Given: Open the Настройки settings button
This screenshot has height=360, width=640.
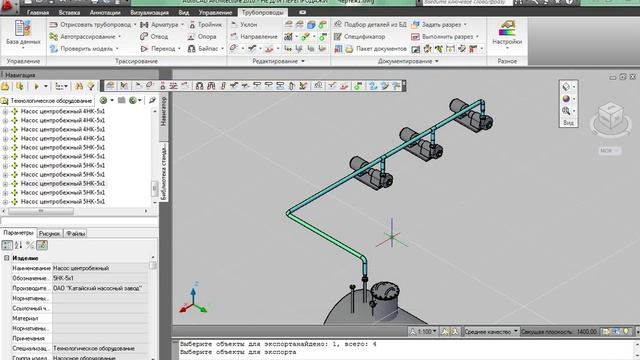Looking at the screenshot, I should point(507,34).
